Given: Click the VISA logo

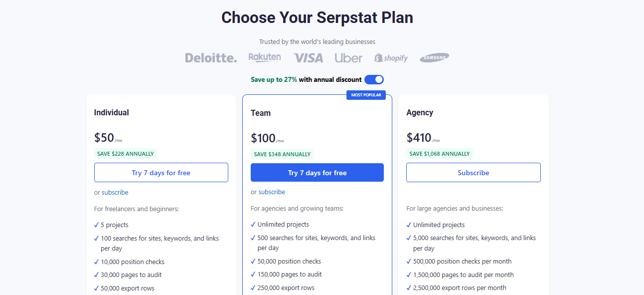Looking at the screenshot, I should 308,58.
